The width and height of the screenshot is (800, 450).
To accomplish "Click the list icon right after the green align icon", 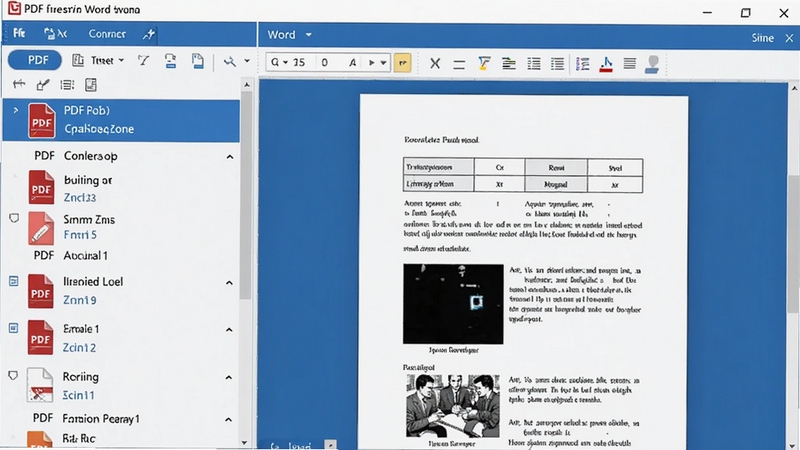I will [534, 63].
